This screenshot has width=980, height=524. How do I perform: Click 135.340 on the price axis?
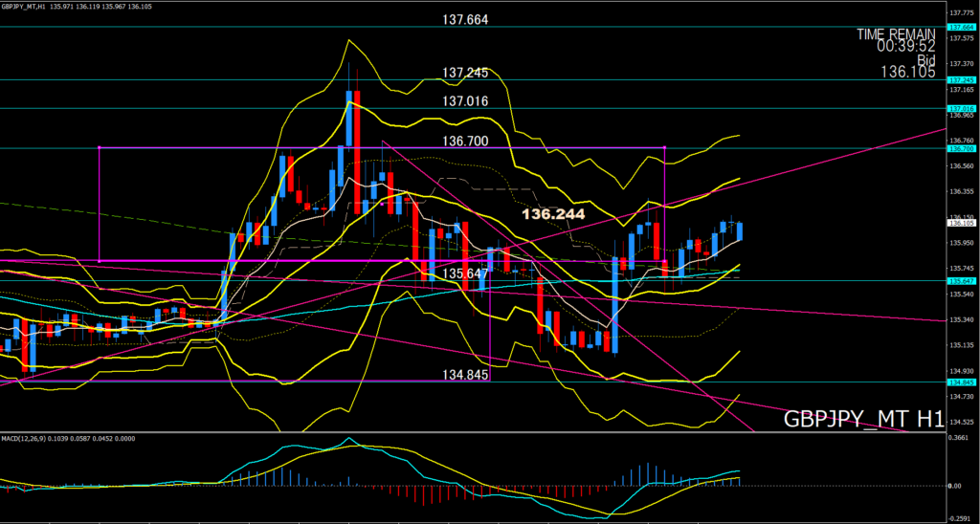tap(960, 319)
